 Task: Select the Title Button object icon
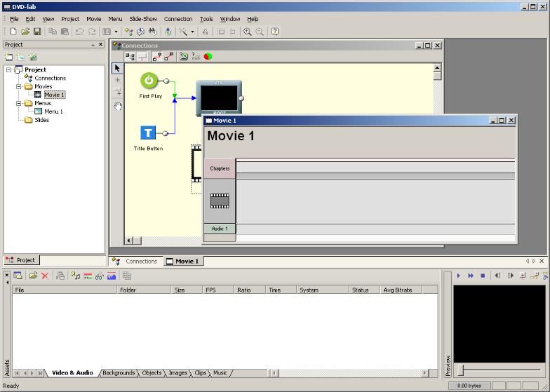[x=148, y=133]
